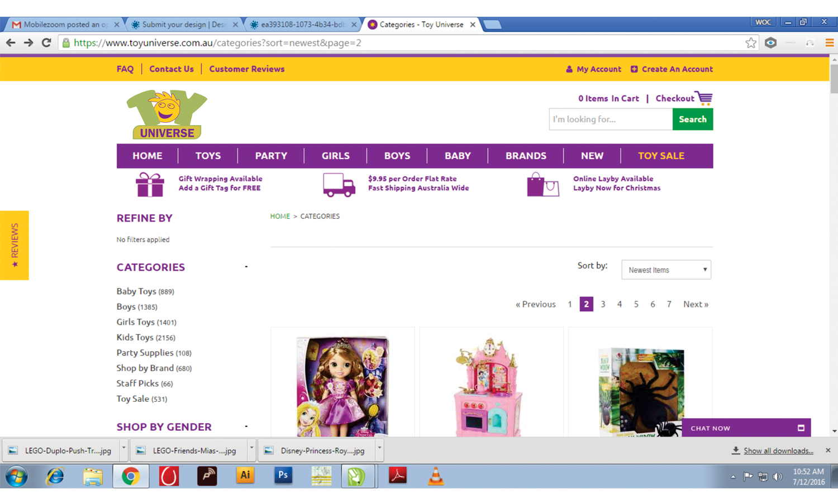This screenshot has width=838, height=504.
Task: Open Adobe Acrobat from the taskbar
Action: pos(397,476)
